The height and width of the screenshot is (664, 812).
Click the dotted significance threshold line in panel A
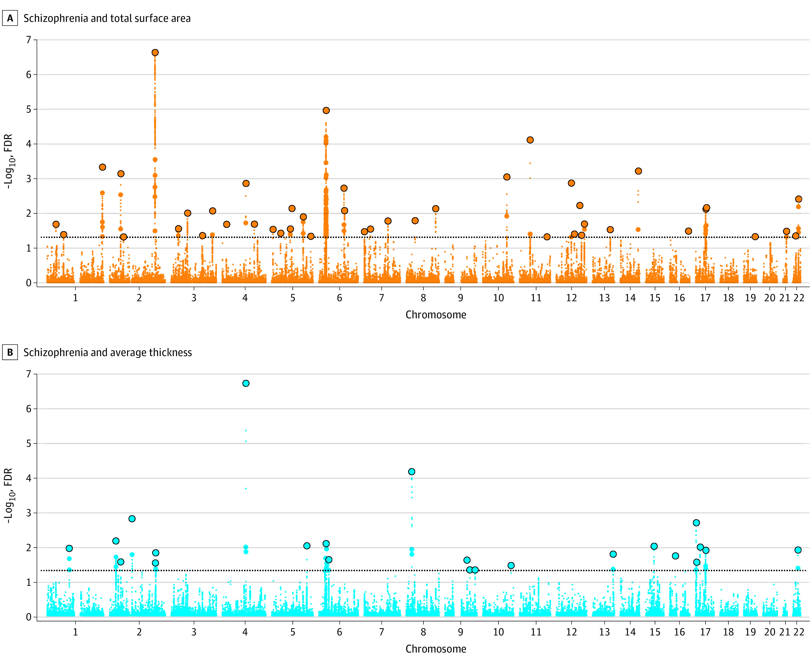[423, 237]
